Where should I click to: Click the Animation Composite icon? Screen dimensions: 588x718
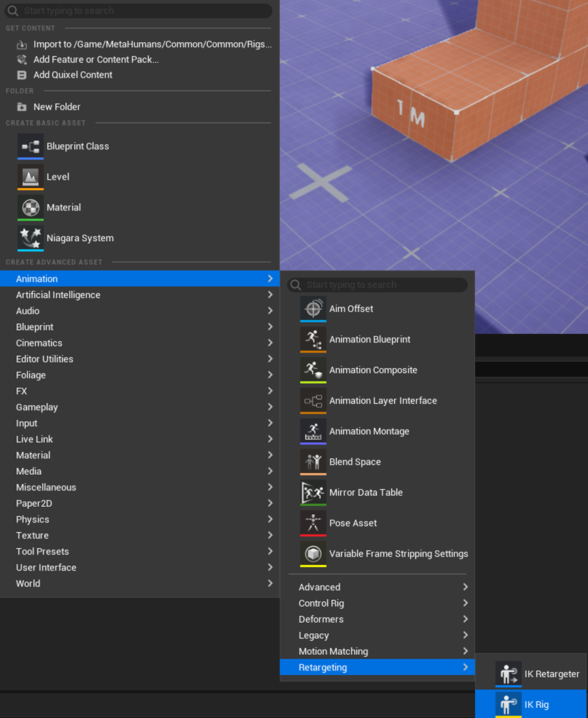point(314,370)
